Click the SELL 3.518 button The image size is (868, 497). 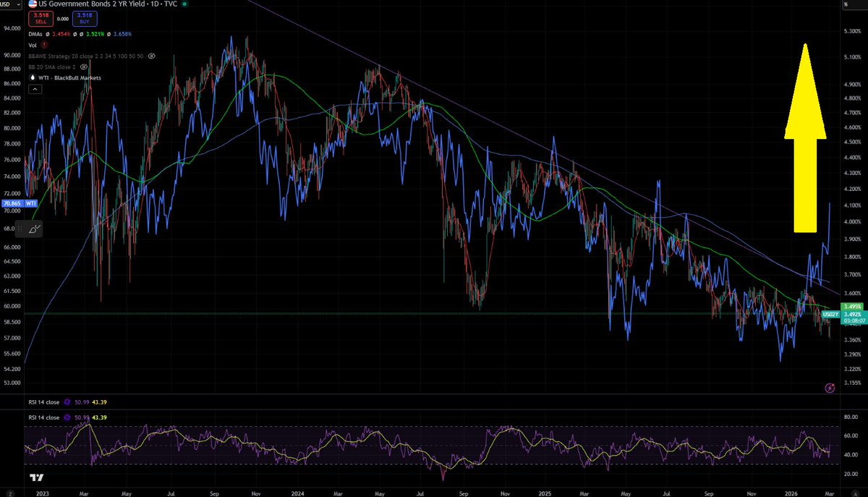pyautogui.click(x=41, y=19)
